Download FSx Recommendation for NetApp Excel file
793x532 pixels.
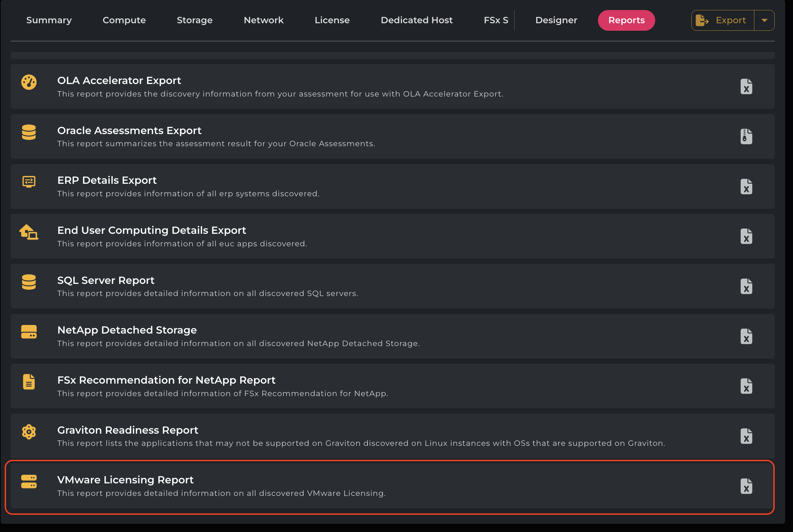pyautogui.click(x=746, y=386)
